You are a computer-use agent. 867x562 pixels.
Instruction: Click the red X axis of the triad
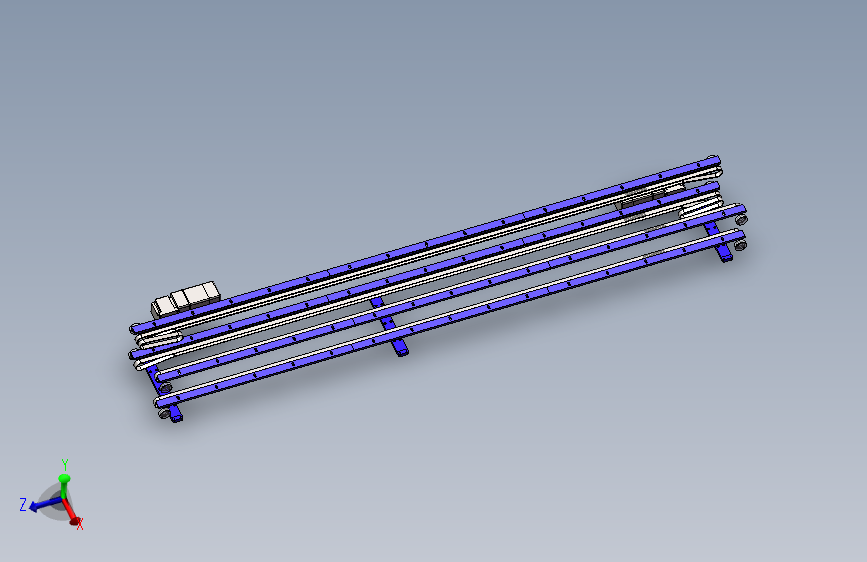pos(71,511)
